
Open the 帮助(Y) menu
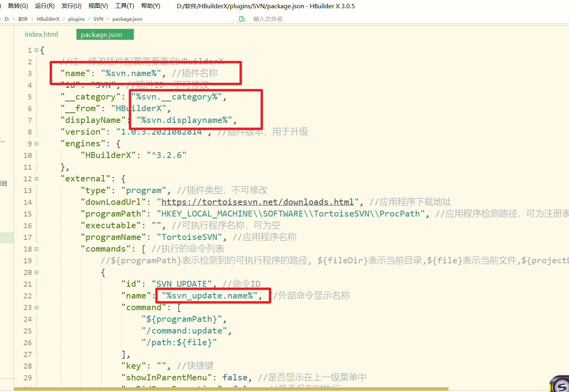[x=151, y=6]
